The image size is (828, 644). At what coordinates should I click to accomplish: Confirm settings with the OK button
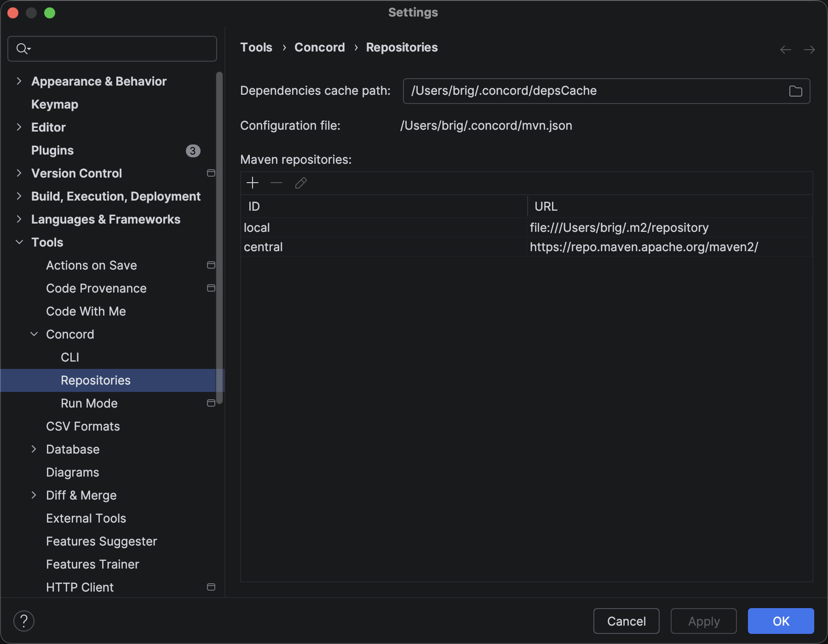[x=781, y=621]
